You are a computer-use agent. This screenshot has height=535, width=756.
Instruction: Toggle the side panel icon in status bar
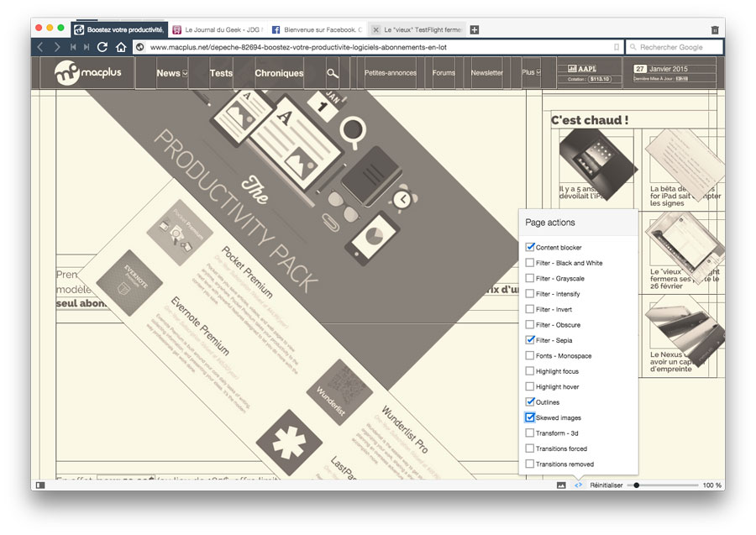pyautogui.click(x=41, y=485)
